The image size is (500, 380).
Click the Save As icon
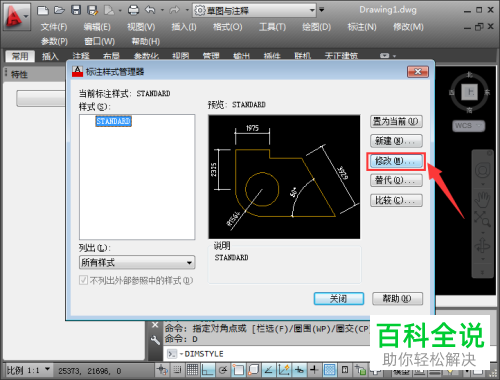[x=92, y=10]
